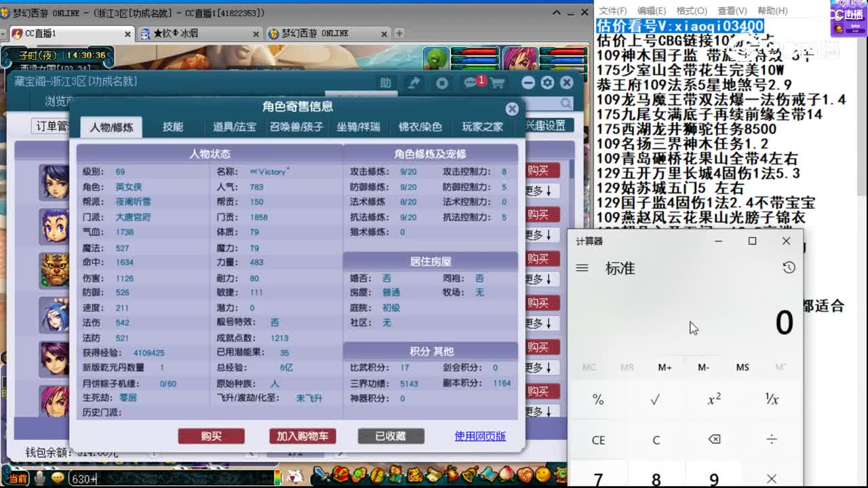Screen dimensions: 868x488
Task: Click the 已收藏 button
Action: 391,436
